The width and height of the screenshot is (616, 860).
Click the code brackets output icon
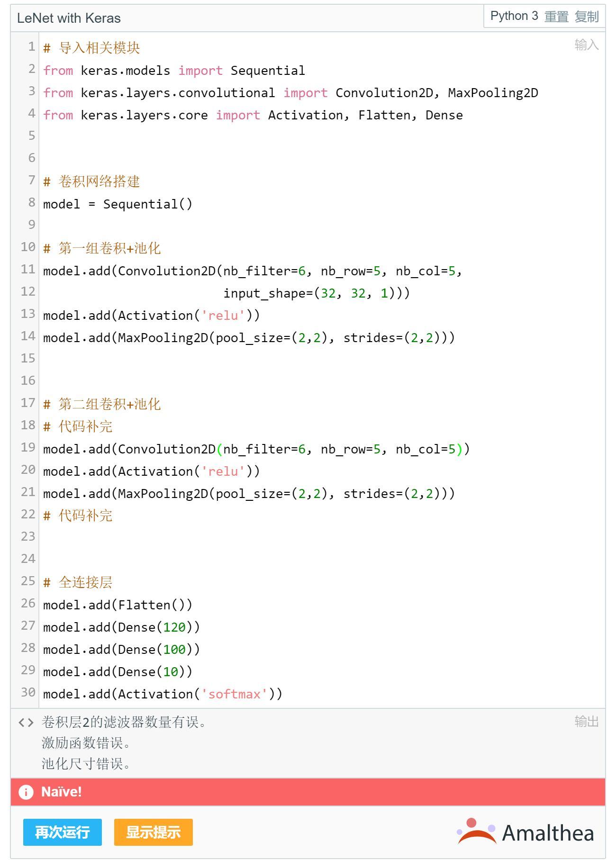tap(26, 723)
